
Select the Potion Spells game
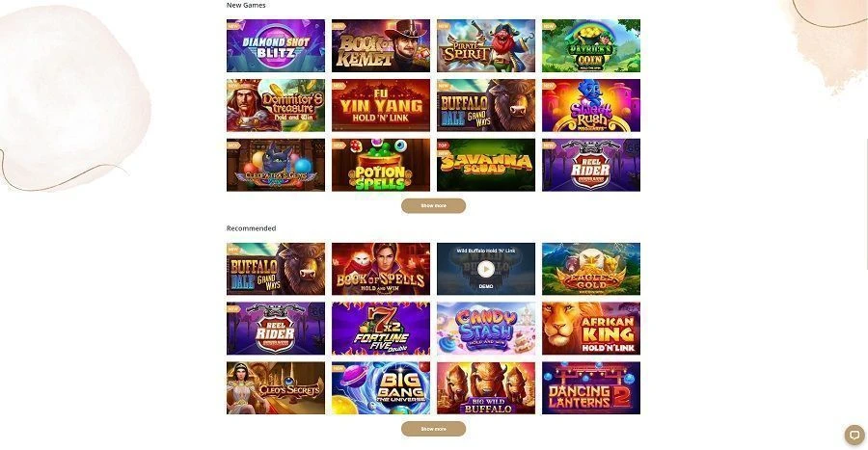click(381, 166)
